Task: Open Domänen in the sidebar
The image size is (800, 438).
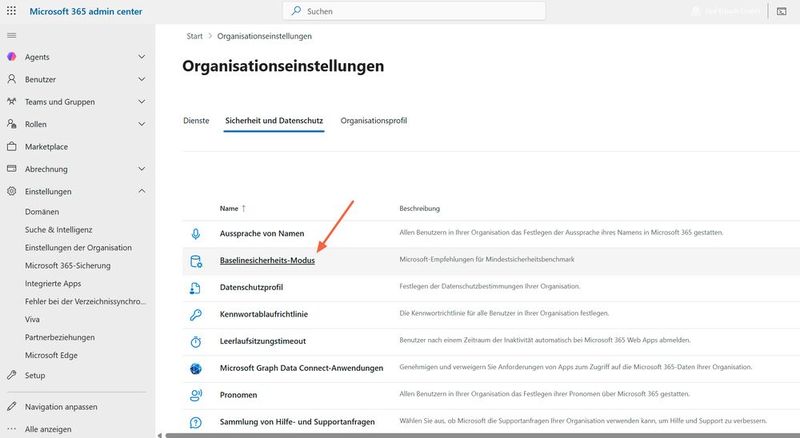Action: pos(42,212)
